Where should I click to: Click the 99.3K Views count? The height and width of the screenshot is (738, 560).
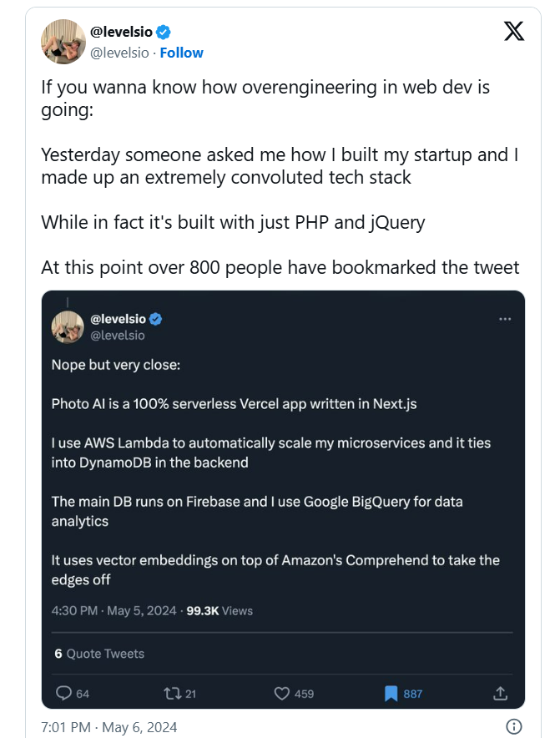pos(218,610)
